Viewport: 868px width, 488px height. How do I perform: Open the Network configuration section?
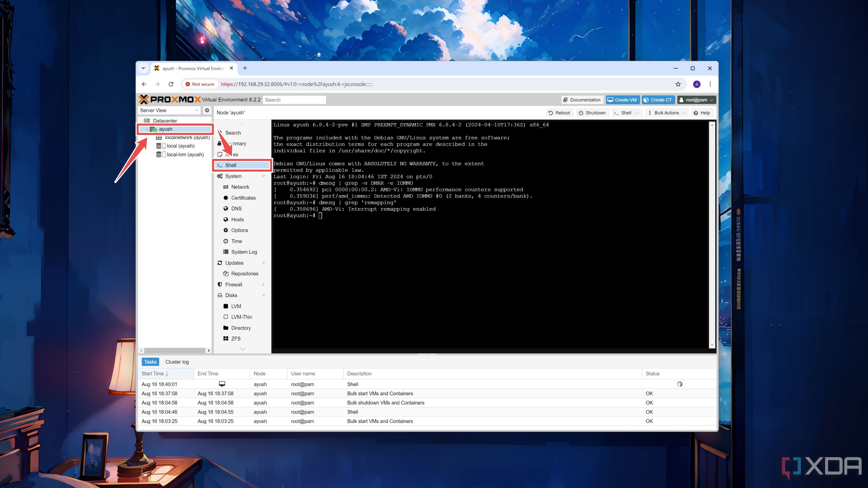point(240,186)
